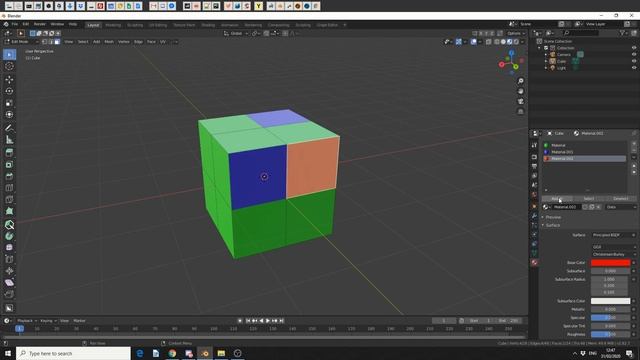Select the Select Box tool
Screen dimensions: 640x360
pos(9,54)
